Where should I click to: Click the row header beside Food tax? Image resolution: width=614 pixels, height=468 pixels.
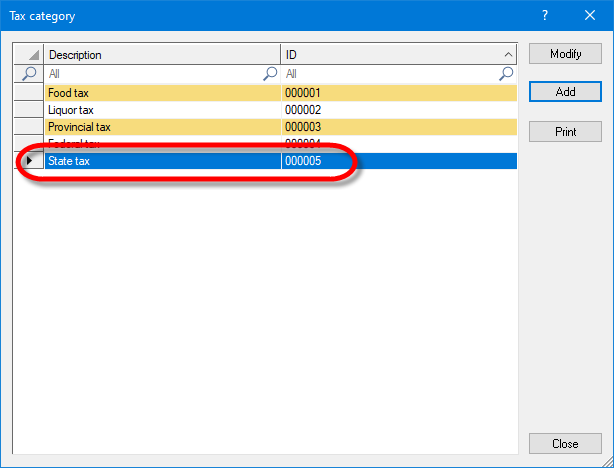pos(29,93)
